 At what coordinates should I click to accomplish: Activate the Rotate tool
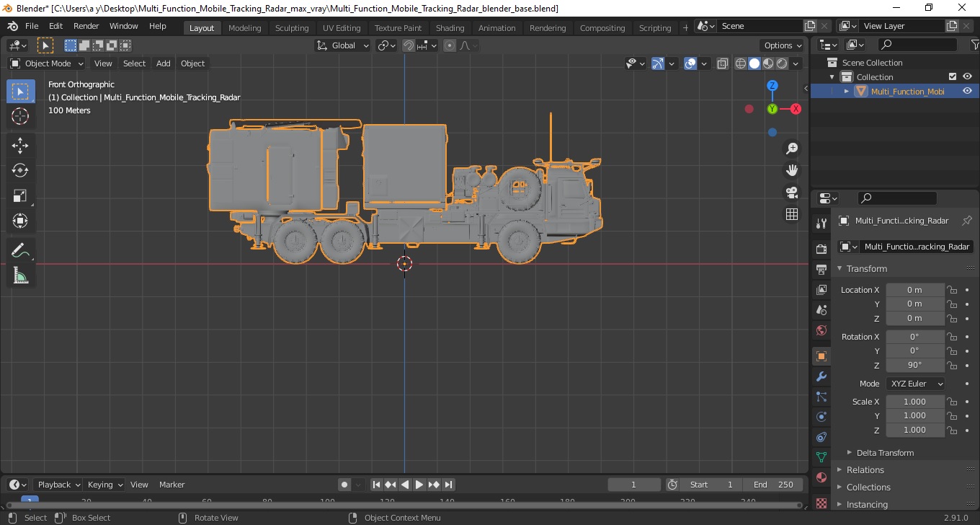(20, 170)
